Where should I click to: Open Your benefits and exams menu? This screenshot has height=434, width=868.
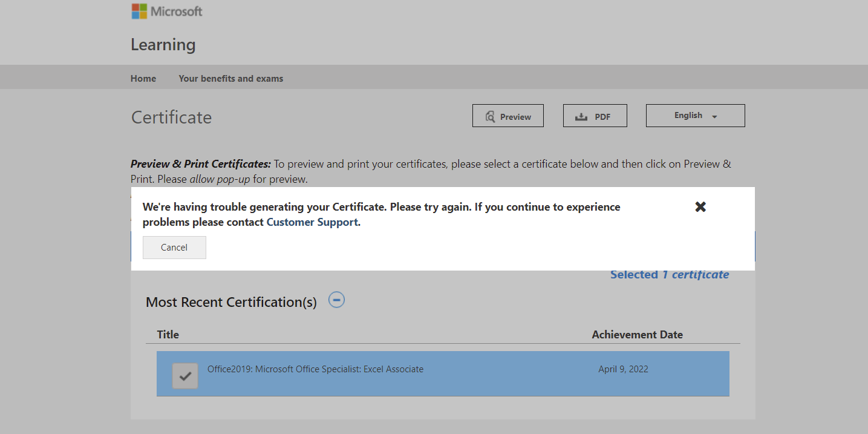(231, 79)
